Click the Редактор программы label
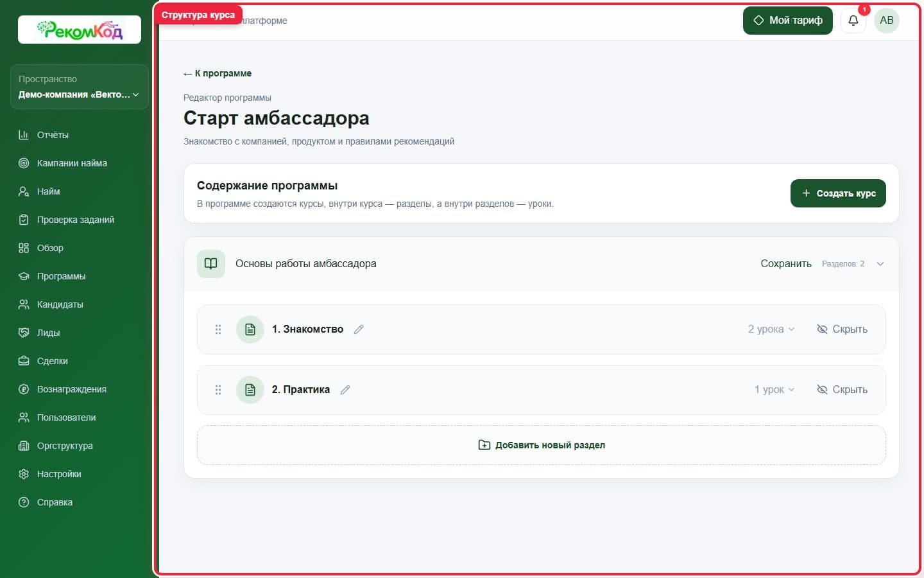The width and height of the screenshot is (924, 578). pyautogui.click(x=227, y=98)
